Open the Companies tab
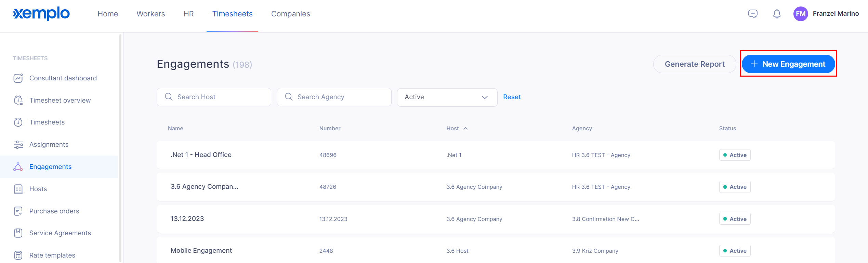The height and width of the screenshot is (263, 868). [x=291, y=14]
